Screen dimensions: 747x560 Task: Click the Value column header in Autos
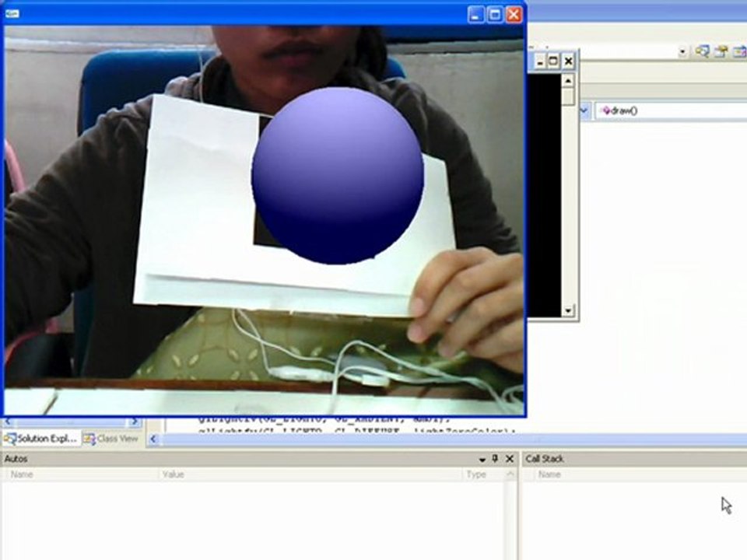point(310,474)
